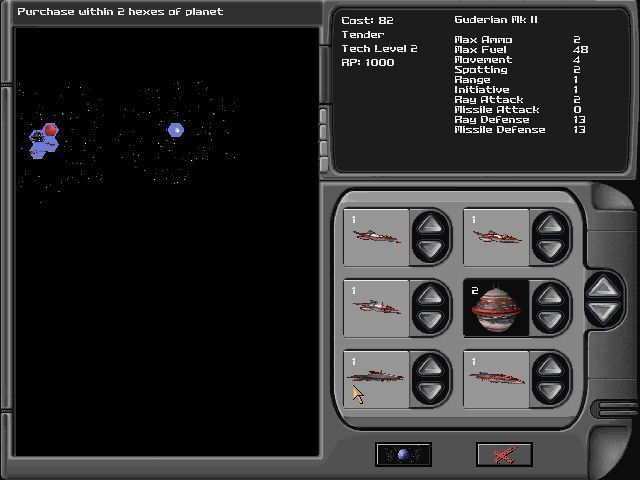Click the down arrow beside the top-left ship
Viewport: 640px width, 480px height.
tap(431, 249)
